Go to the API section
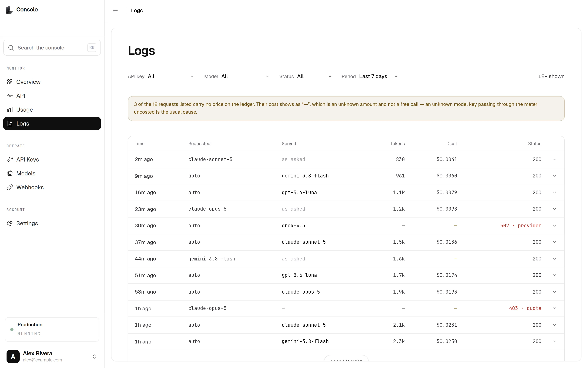 coord(52,96)
